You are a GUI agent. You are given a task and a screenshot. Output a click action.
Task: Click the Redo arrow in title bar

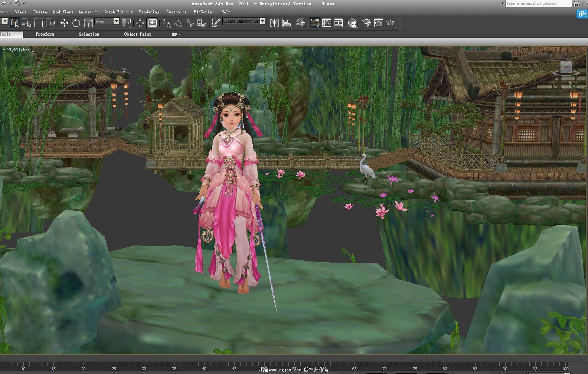[x=3, y=3]
